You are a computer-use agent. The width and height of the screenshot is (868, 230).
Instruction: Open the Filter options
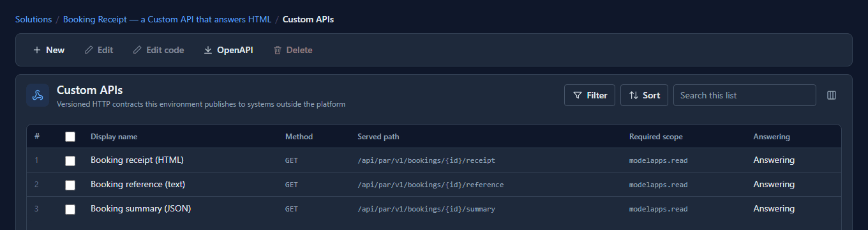(x=590, y=95)
